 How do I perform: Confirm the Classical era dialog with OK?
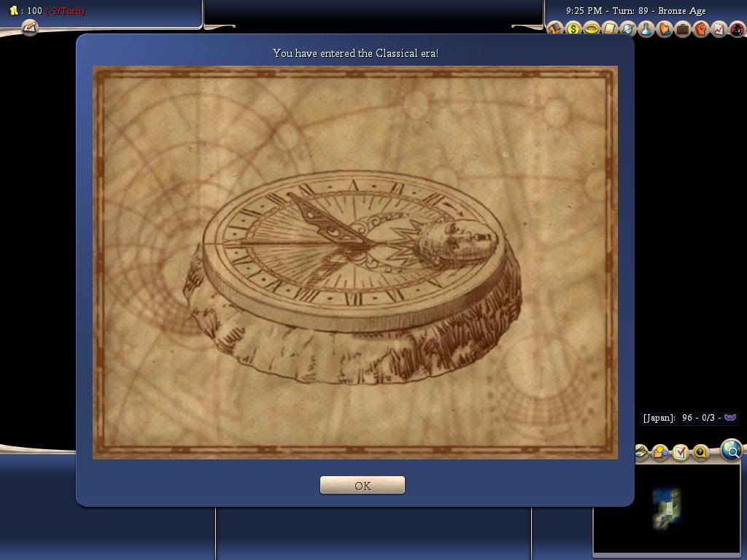pyautogui.click(x=362, y=485)
